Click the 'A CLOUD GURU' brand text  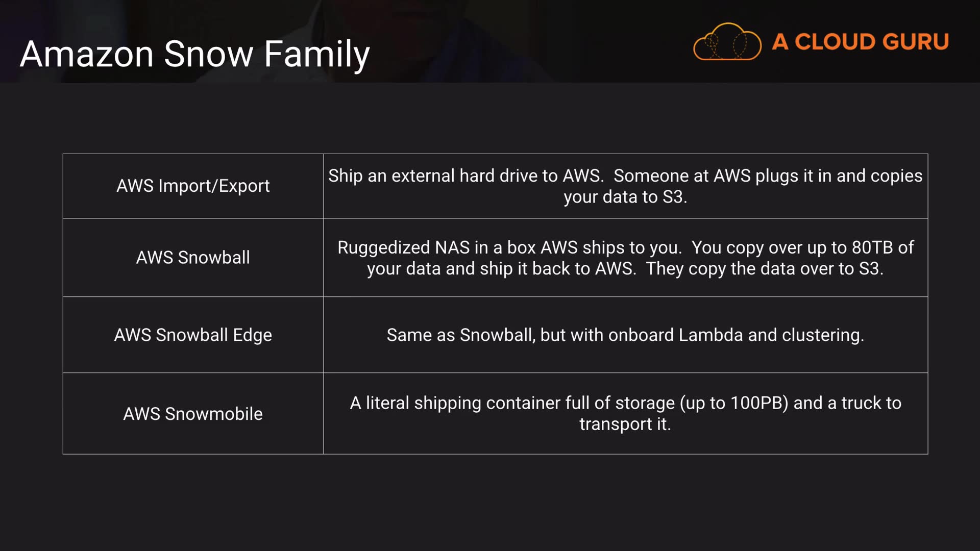[x=860, y=42]
